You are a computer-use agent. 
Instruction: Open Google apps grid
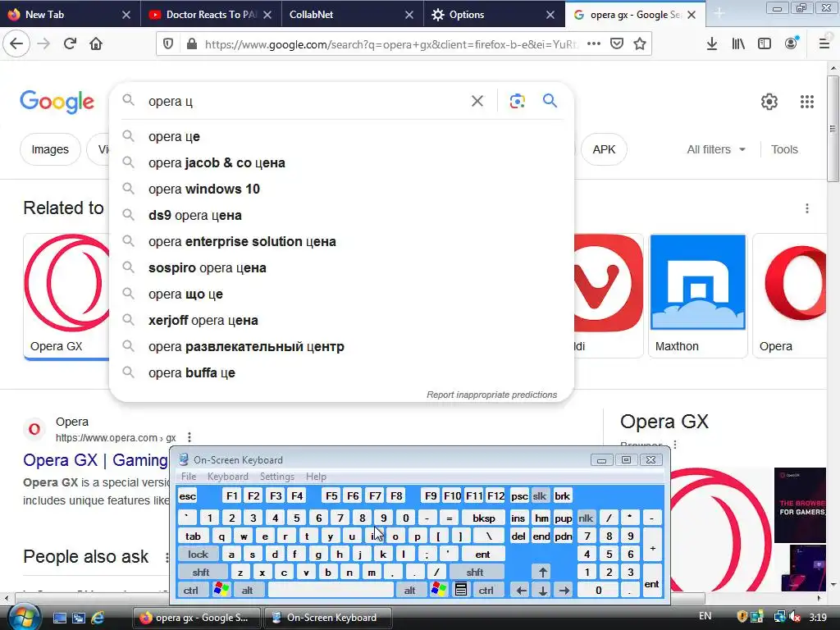click(x=807, y=102)
